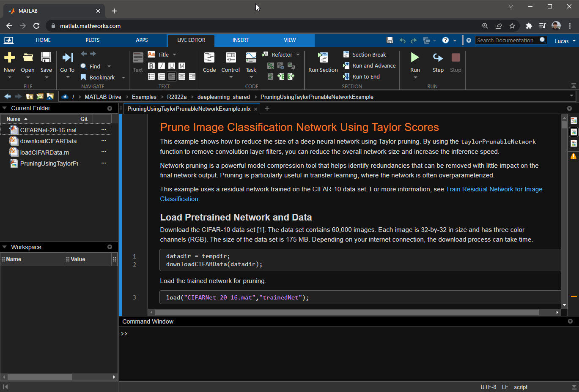The image size is (579, 392).
Task: Click Run to End
Action: tap(366, 77)
